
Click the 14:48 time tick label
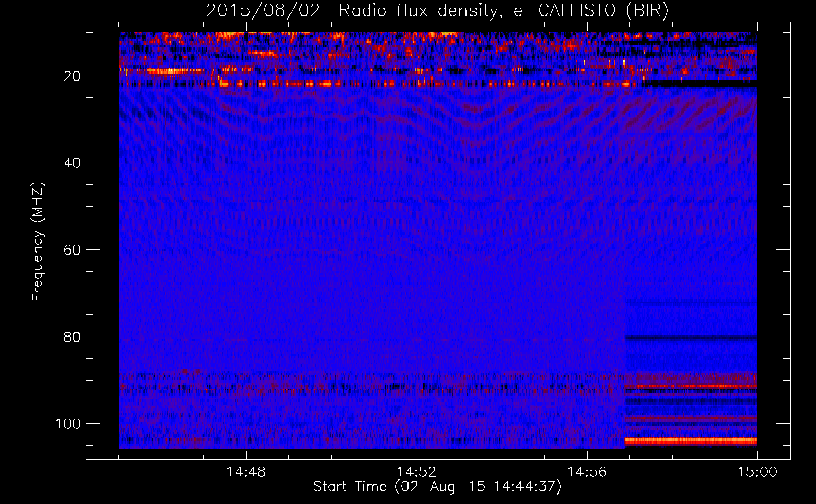coord(246,472)
